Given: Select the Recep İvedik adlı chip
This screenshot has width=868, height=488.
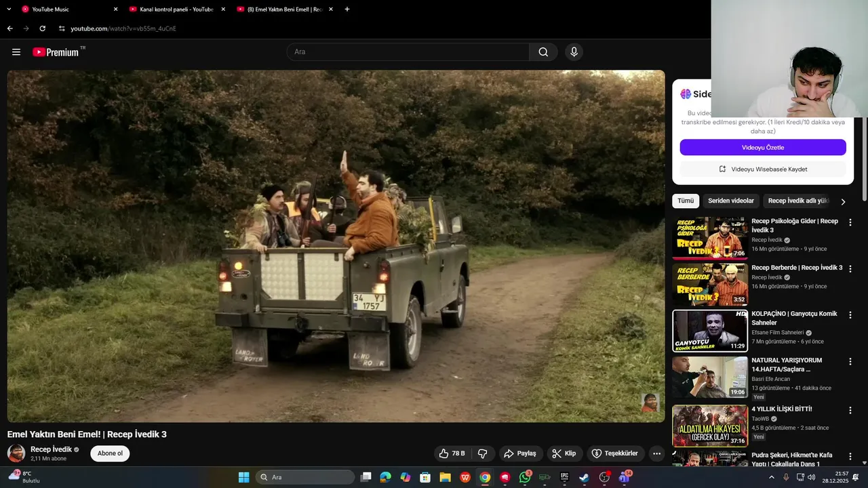Looking at the screenshot, I should (798, 201).
